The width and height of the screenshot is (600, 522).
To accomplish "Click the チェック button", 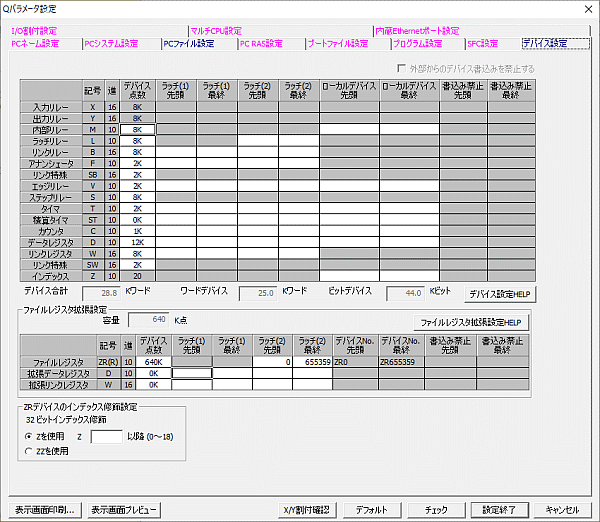I will (436, 510).
